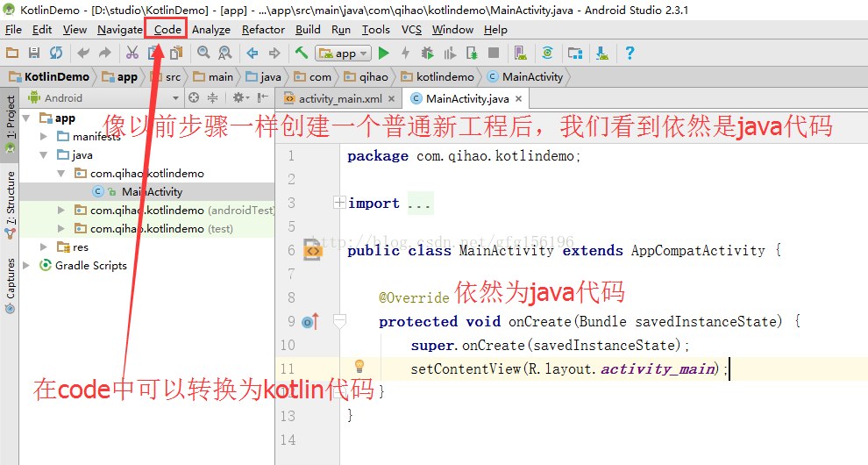Image resolution: width=868 pixels, height=465 pixels.
Task: Click the override gutter marker on line 9
Action: point(310,321)
